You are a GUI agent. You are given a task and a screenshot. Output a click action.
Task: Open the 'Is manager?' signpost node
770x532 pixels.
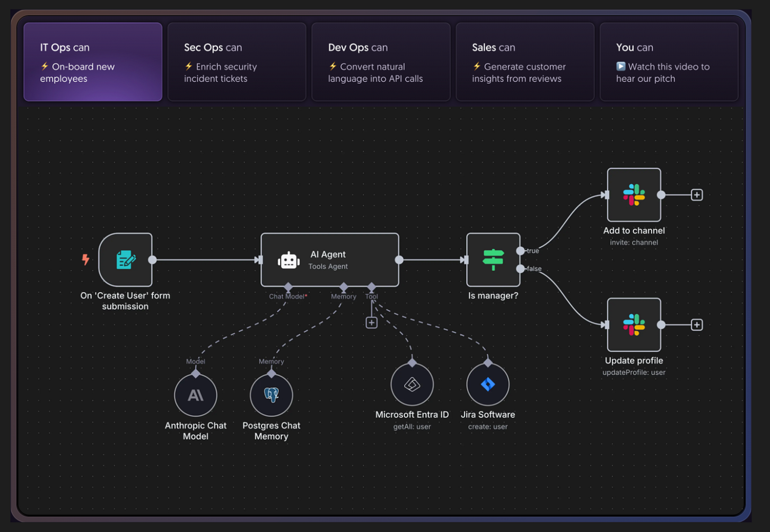[x=493, y=260]
